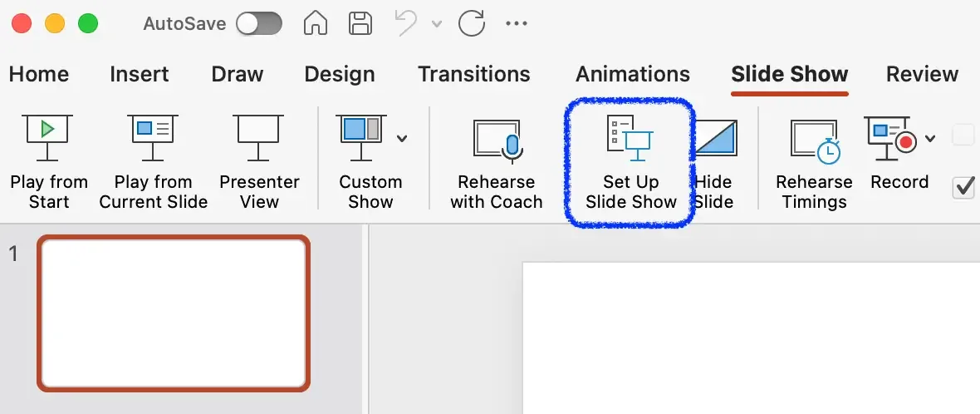Open the Design tab
The image size is (980, 414).
(340, 74)
